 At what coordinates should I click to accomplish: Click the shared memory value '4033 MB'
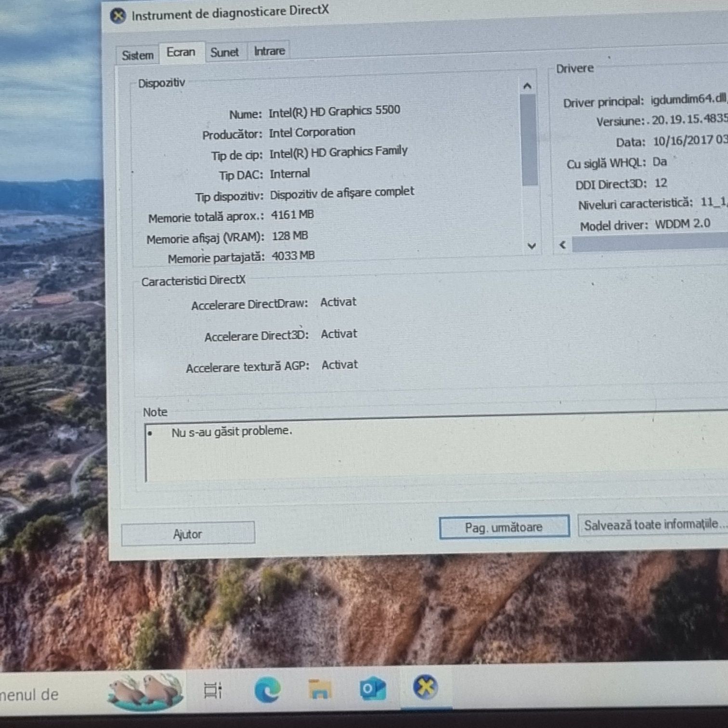click(x=293, y=256)
